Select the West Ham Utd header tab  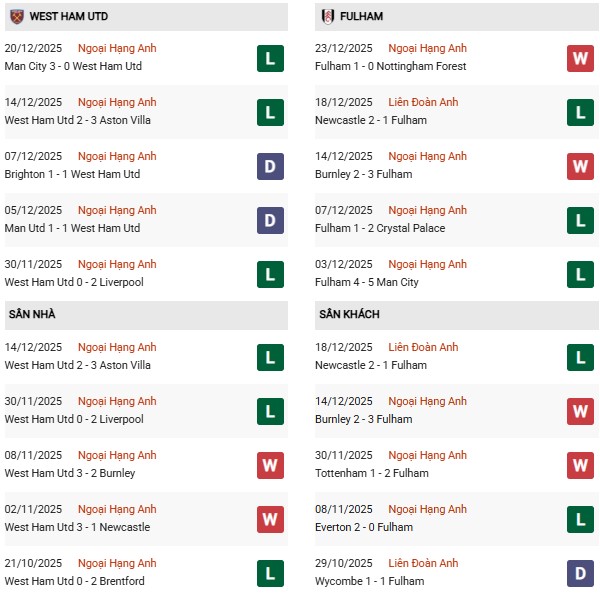tap(69, 17)
